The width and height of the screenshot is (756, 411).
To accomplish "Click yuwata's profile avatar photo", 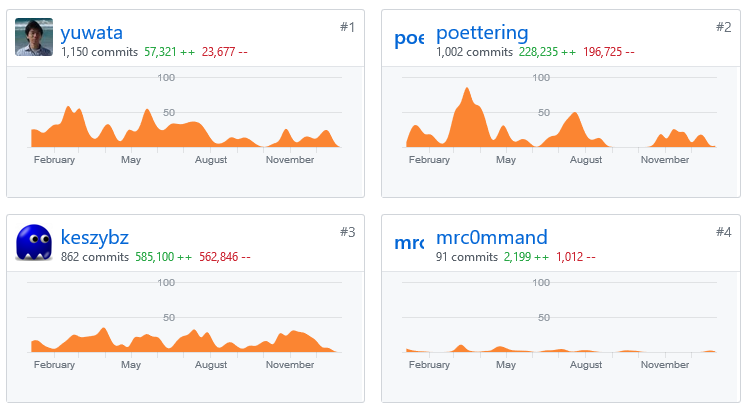I will point(35,37).
